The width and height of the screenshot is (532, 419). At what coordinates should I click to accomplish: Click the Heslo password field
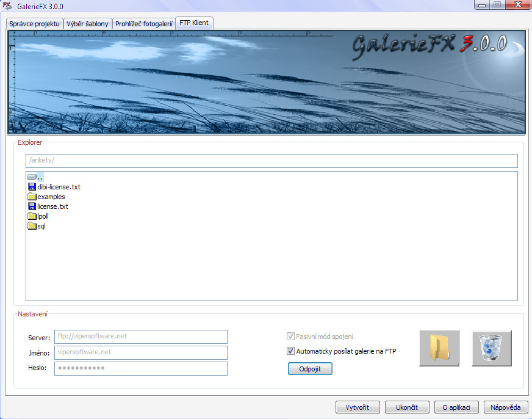point(141,368)
